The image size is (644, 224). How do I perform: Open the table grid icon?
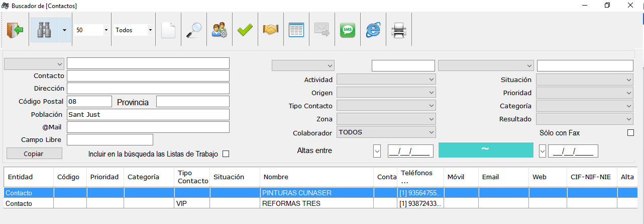pos(296,30)
